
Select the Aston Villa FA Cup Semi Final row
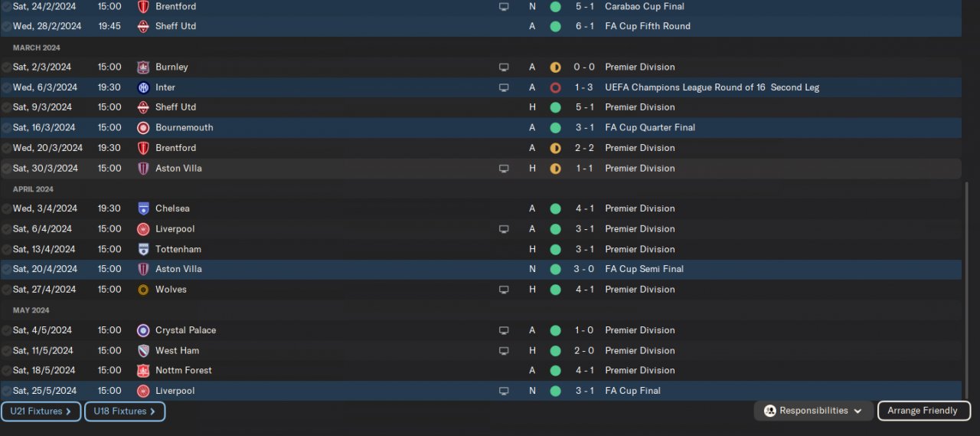(x=481, y=269)
